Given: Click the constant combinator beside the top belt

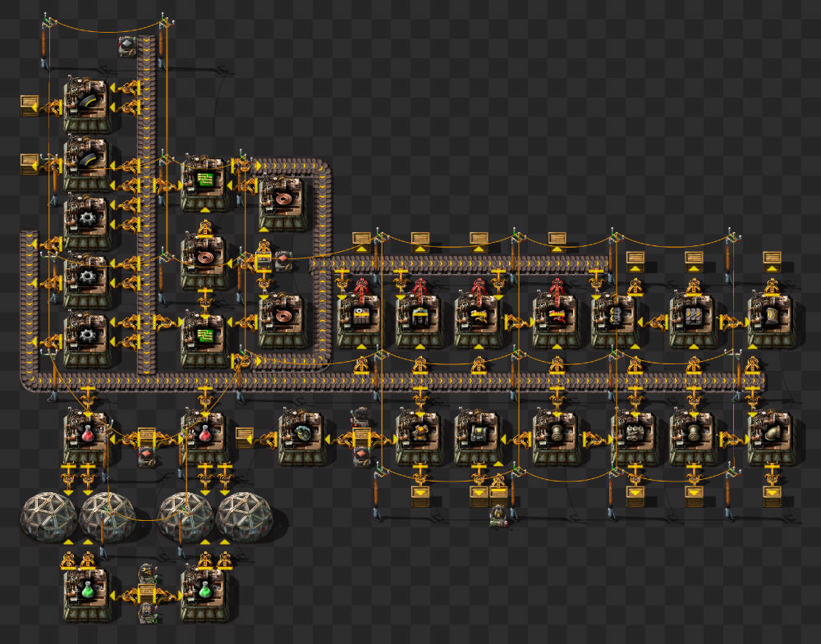Looking at the screenshot, I should pos(127,46).
